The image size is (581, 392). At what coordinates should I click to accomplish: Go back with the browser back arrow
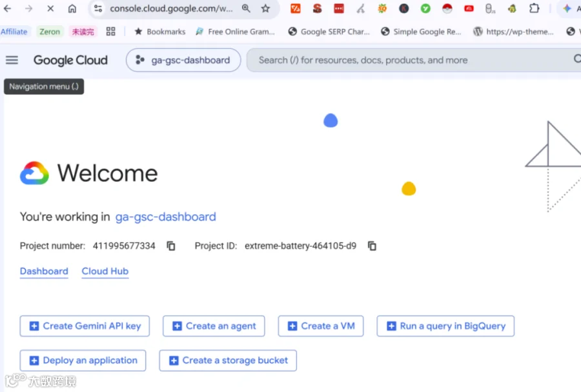[7, 8]
